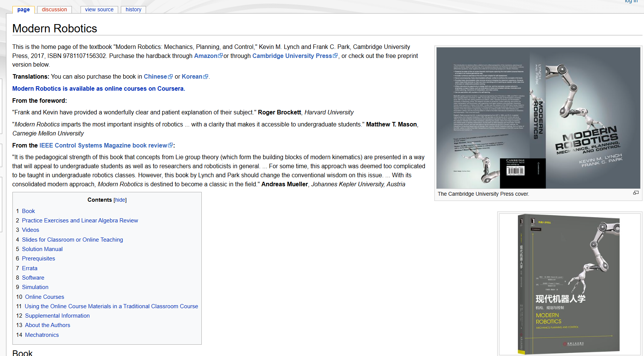The image size is (644, 356).
Task: View the Chinese edition book cover image
Action: [569, 284]
